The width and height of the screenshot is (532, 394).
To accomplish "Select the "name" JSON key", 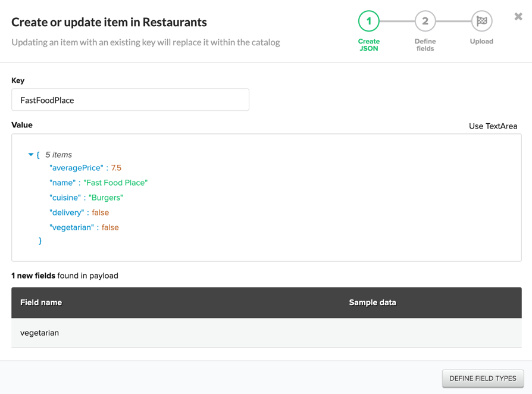I will point(62,183).
